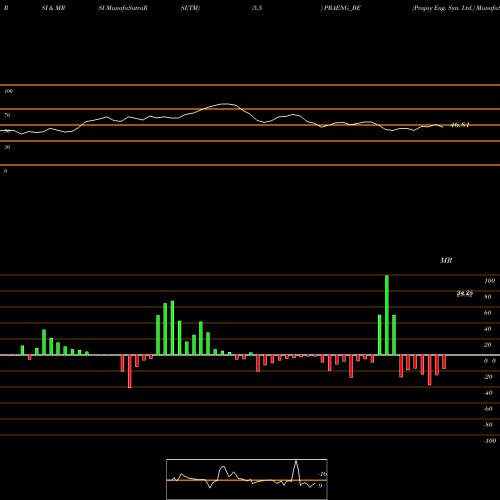Click the -20 label on MR axis
This screenshot has height=500, width=500.
(488, 377)
